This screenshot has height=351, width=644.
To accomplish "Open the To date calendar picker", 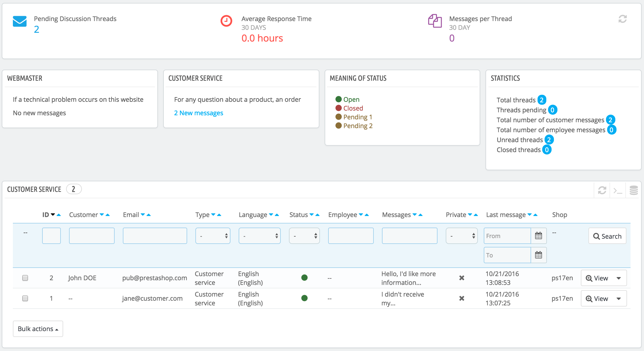I will [538, 255].
